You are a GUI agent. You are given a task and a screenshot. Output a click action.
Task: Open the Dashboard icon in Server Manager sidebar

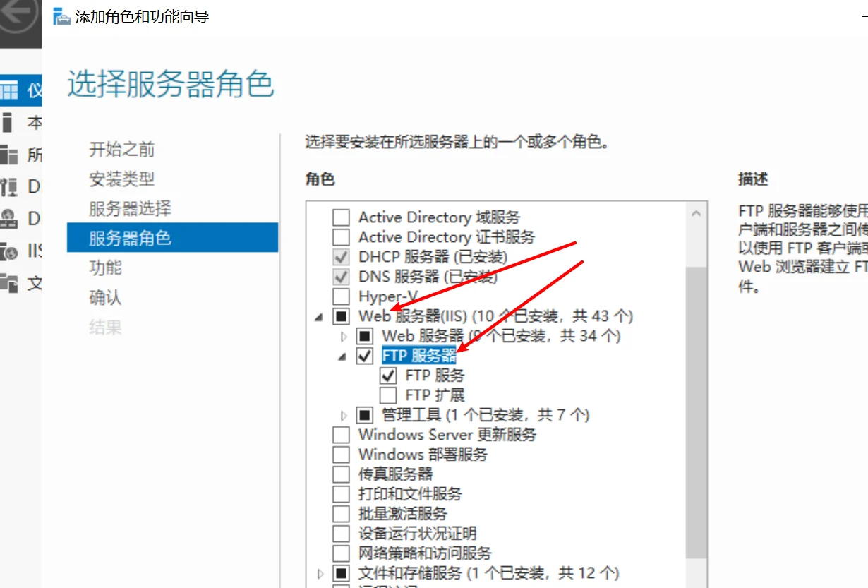pyautogui.click(x=9, y=90)
